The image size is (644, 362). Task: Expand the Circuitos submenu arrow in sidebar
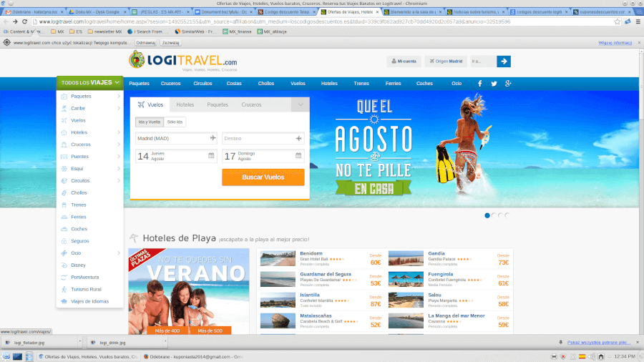pos(119,180)
